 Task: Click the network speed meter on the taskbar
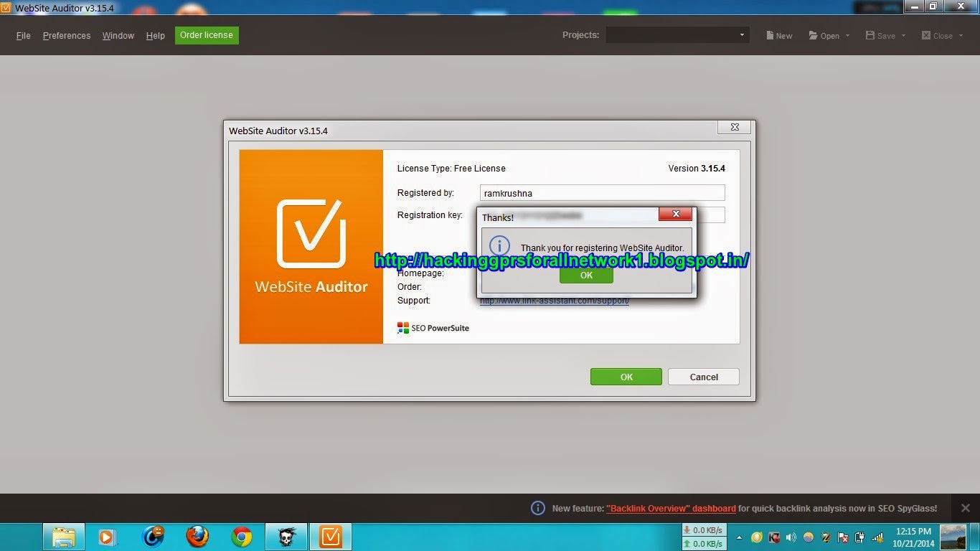(x=703, y=537)
